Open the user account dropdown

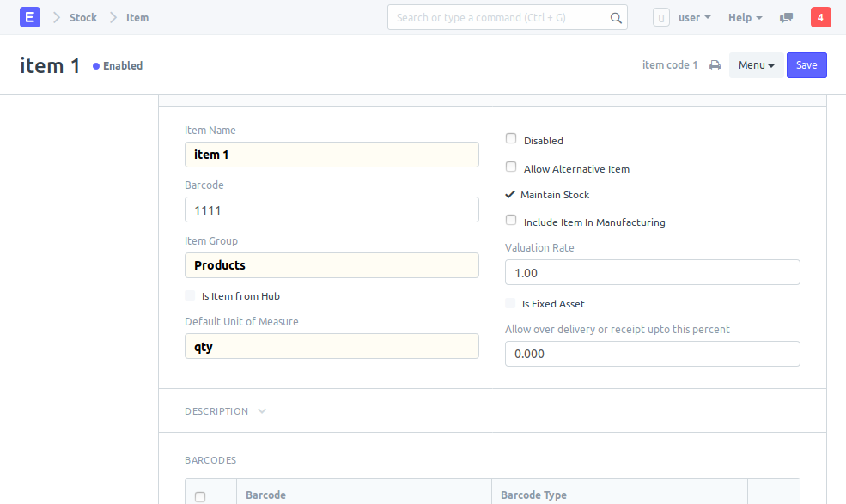pyautogui.click(x=694, y=17)
